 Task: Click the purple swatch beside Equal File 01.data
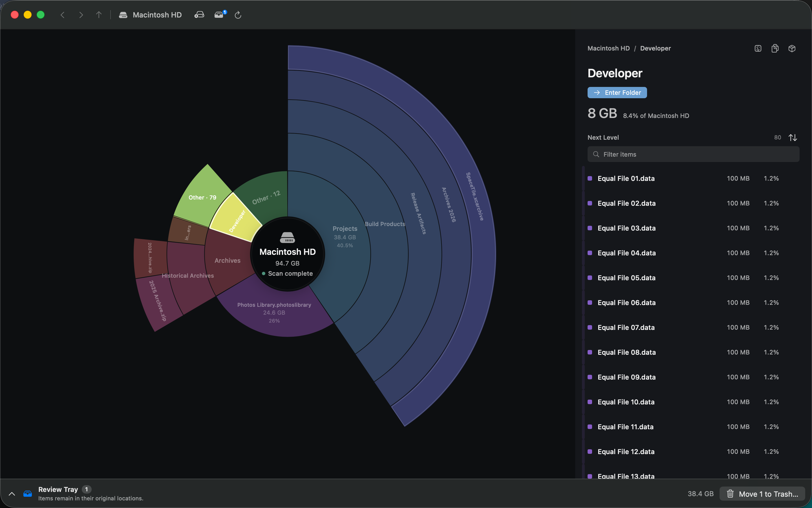click(x=590, y=178)
